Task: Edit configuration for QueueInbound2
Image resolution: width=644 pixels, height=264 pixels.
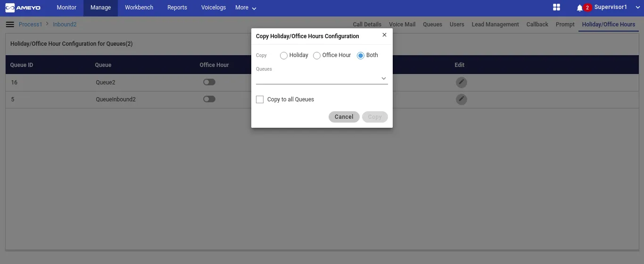Action: point(462,99)
